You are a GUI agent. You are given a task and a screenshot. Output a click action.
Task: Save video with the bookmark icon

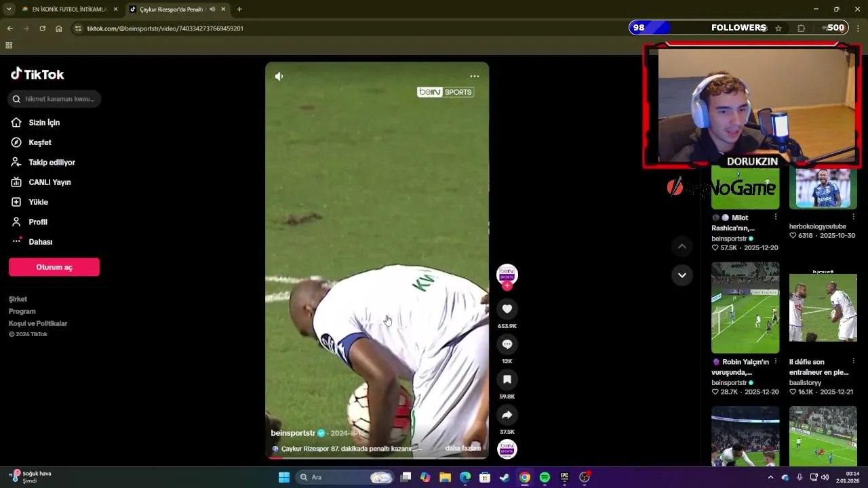coord(507,380)
